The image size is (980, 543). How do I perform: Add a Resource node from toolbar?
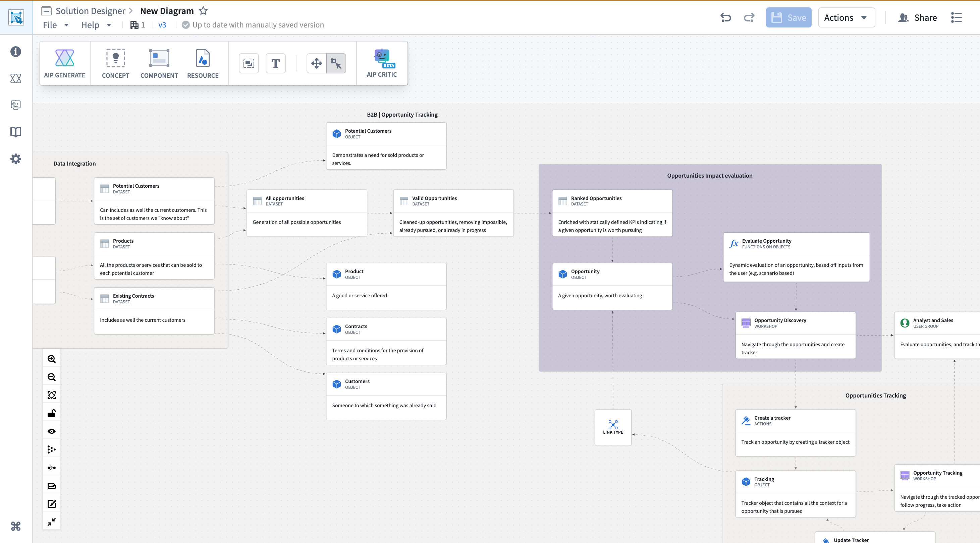tap(203, 63)
